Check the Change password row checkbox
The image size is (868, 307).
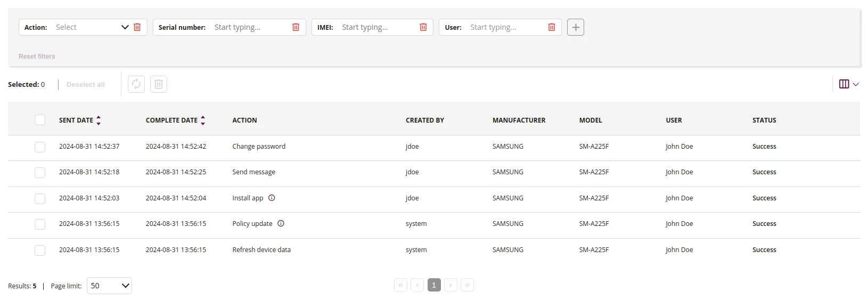pos(40,147)
